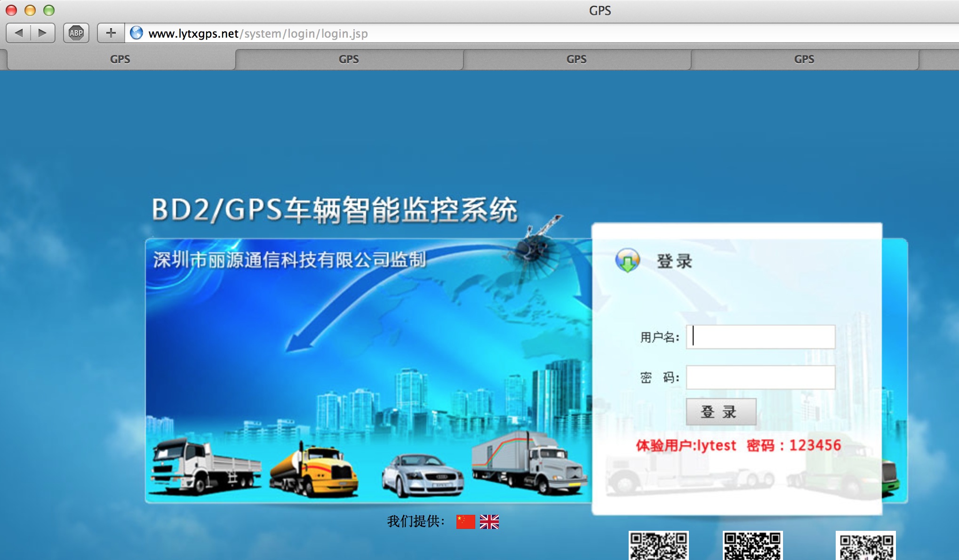This screenshot has width=959, height=560.
Task: Click the address bar URL www.lytxgps.net
Action: pos(193,33)
